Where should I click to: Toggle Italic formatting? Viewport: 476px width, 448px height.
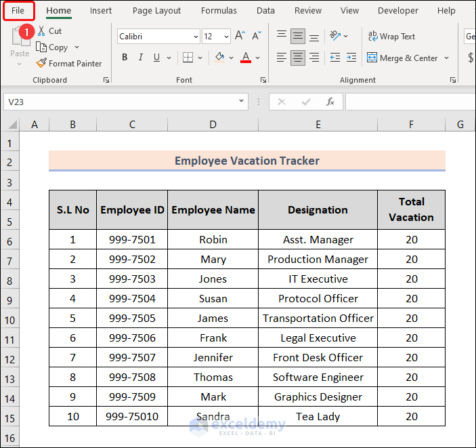tap(141, 57)
